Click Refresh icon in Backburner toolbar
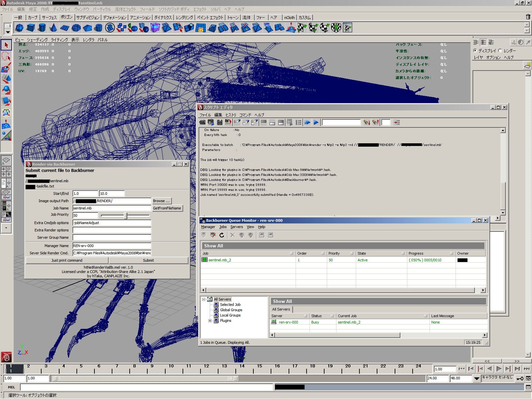Viewport: 532px width, 399px height. click(222, 235)
